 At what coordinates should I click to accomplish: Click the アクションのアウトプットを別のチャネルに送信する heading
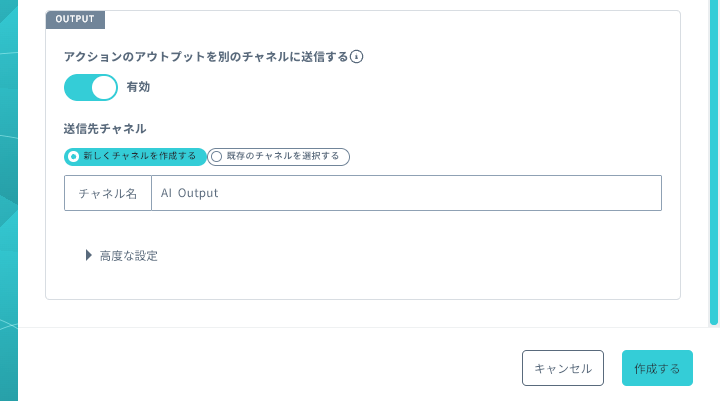click(x=206, y=56)
